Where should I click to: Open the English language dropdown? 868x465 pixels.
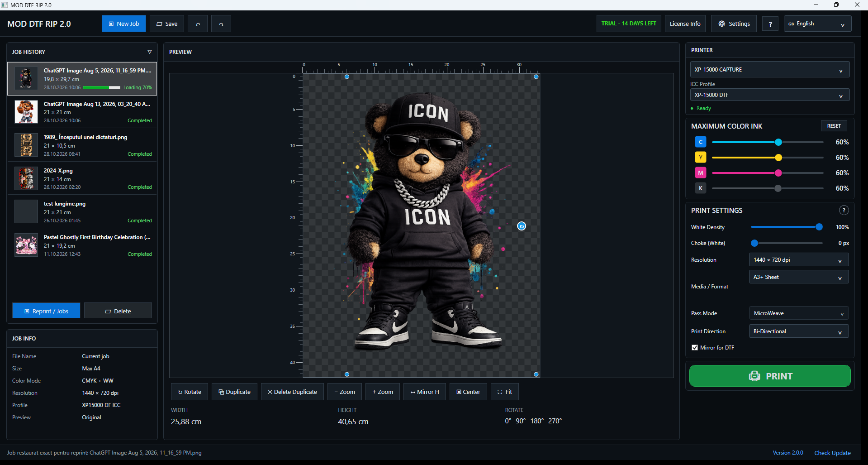pos(817,24)
